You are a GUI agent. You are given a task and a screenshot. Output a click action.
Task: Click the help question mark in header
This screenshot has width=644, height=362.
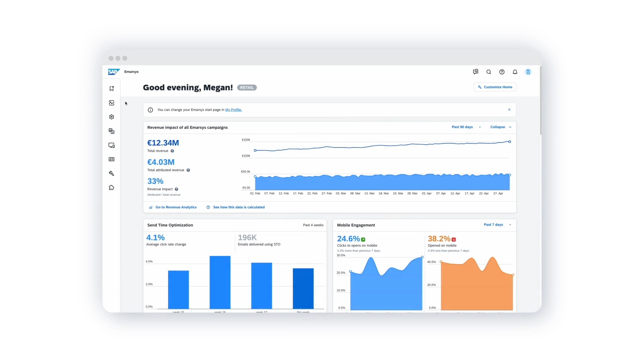pos(502,72)
